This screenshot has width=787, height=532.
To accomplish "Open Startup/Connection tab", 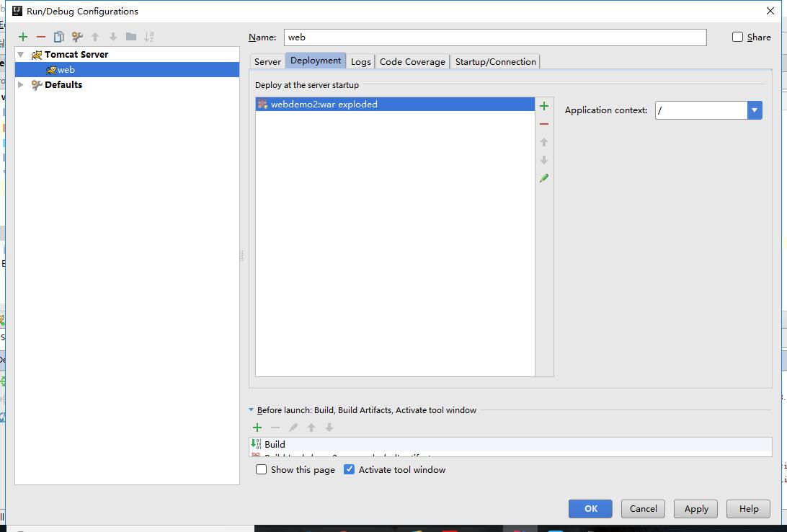I will (495, 62).
